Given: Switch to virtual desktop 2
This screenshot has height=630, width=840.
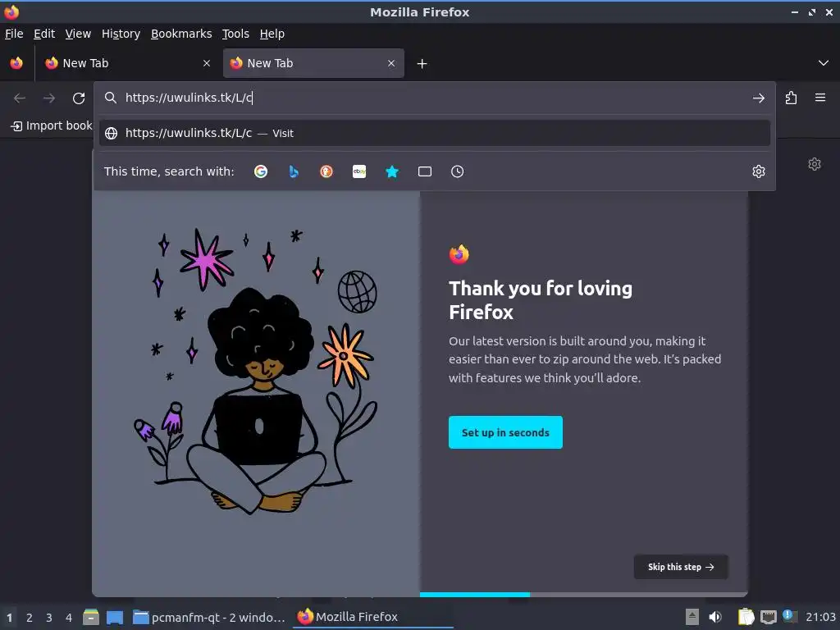Looking at the screenshot, I should click(x=30, y=618).
